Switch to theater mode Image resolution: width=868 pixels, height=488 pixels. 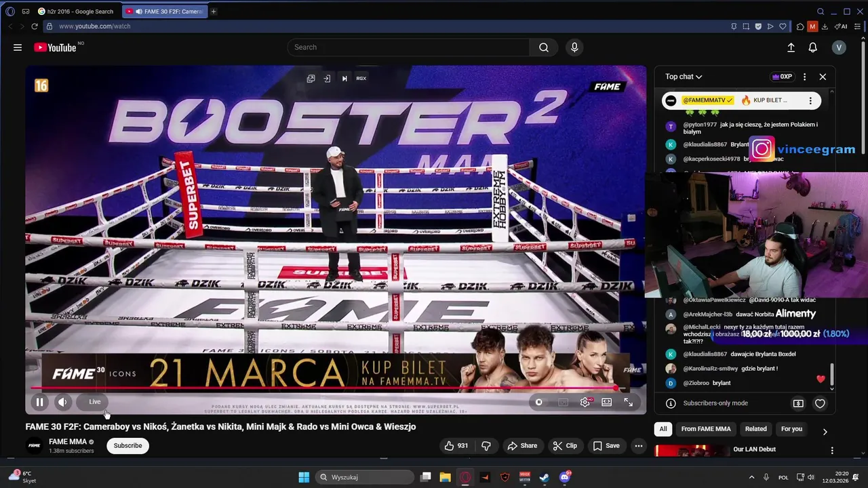pos(607,402)
